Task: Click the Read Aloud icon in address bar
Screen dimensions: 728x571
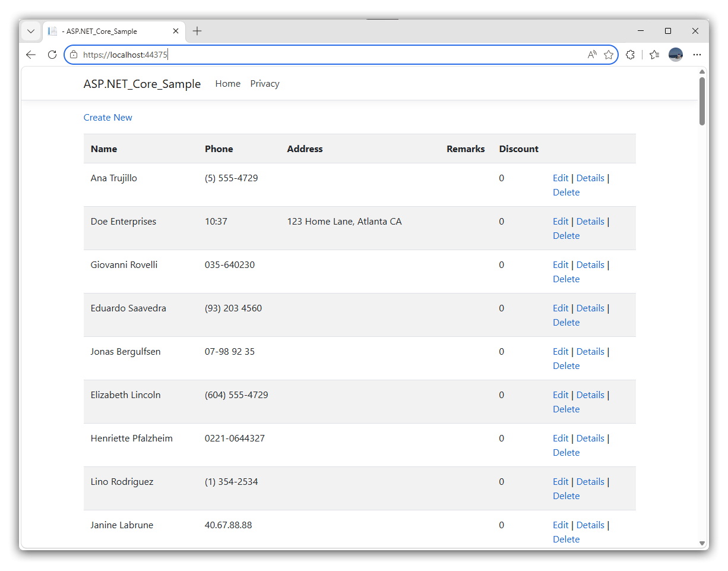Action: pos(592,55)
